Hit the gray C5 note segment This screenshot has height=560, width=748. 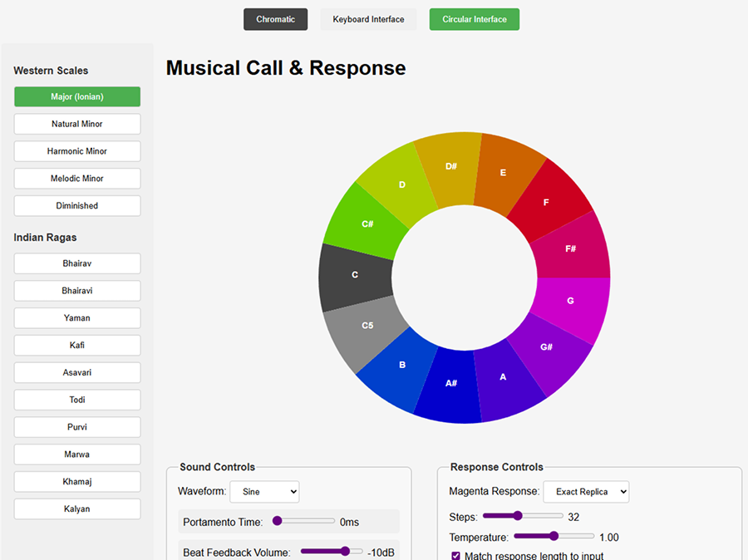point(367,326)
